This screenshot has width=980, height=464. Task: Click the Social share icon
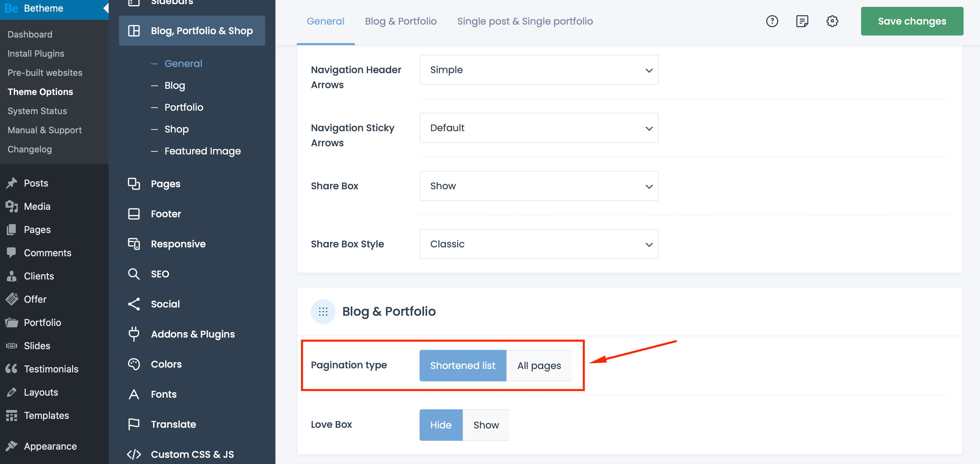pyautogui.click(x=134, y=304)
